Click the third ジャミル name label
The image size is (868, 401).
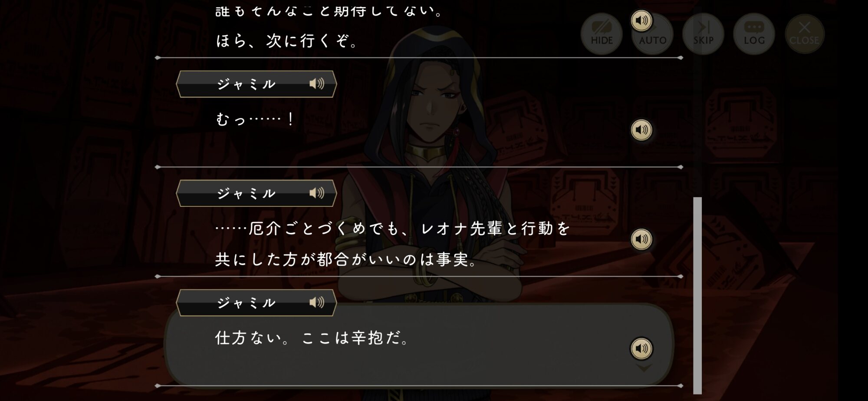(x=247, y=303)
